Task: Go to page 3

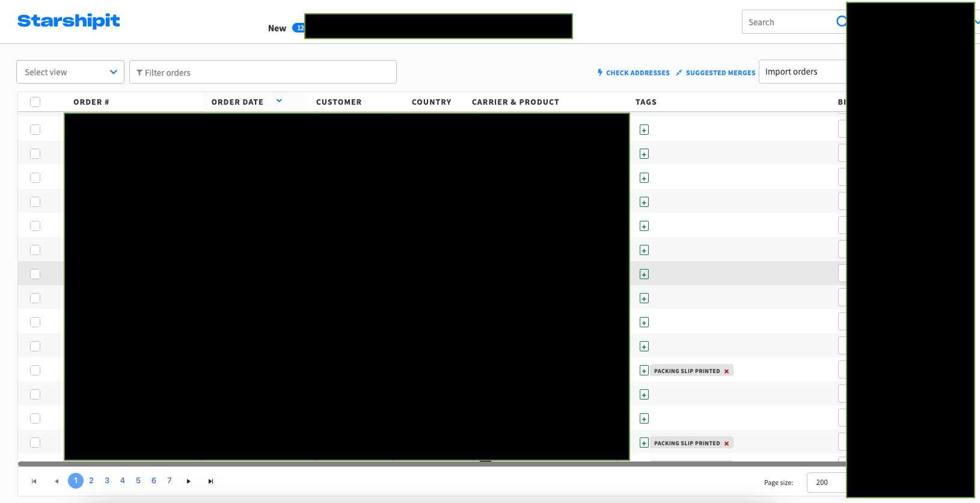Action: click(107, 481)
